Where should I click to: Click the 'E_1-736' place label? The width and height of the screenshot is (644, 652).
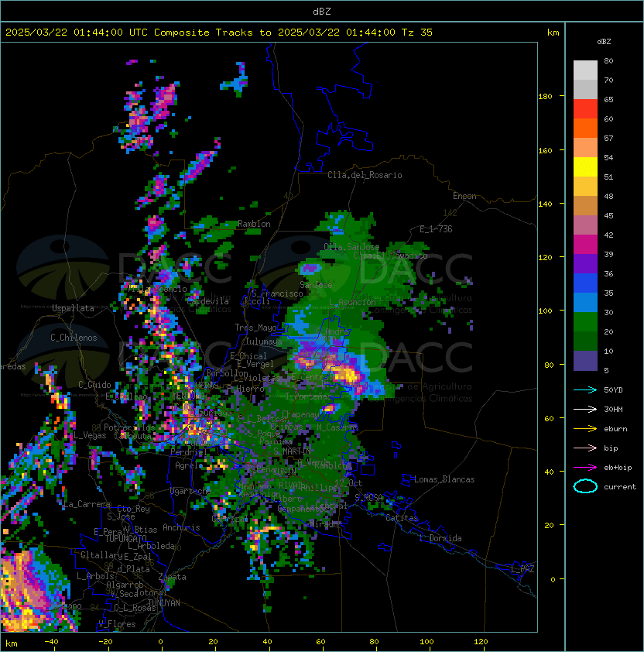pos(436,229)
